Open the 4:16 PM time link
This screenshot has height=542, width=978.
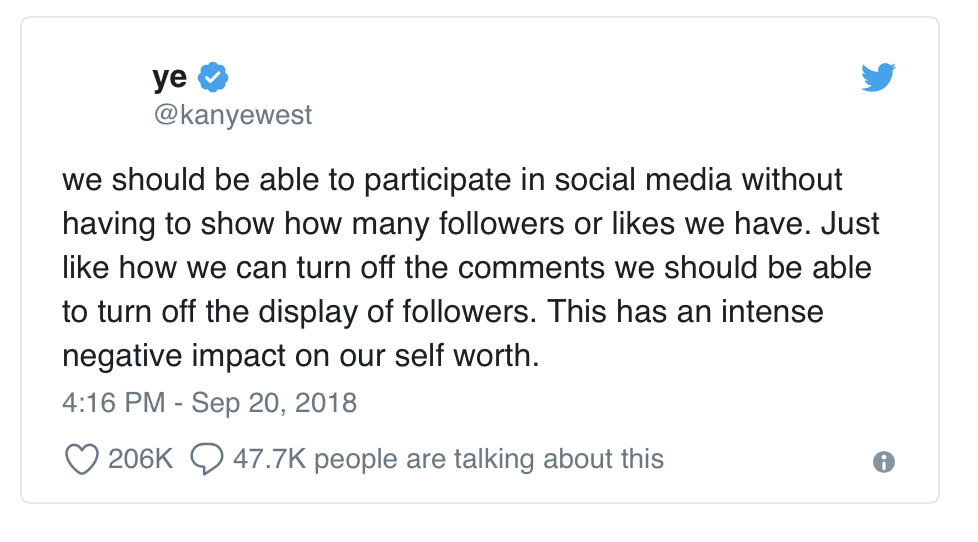[x=114, y=402]
